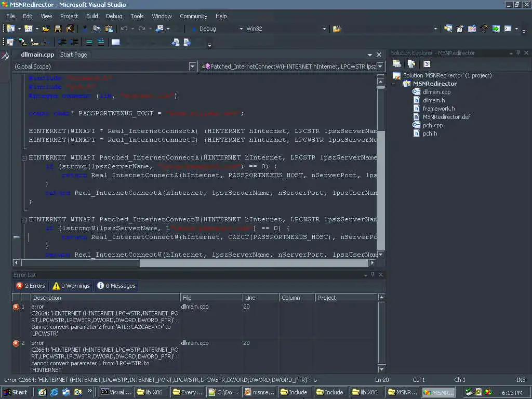This screenshot has height=399, width=532.
Task: Open the Community menu
Action: [193, 16]
